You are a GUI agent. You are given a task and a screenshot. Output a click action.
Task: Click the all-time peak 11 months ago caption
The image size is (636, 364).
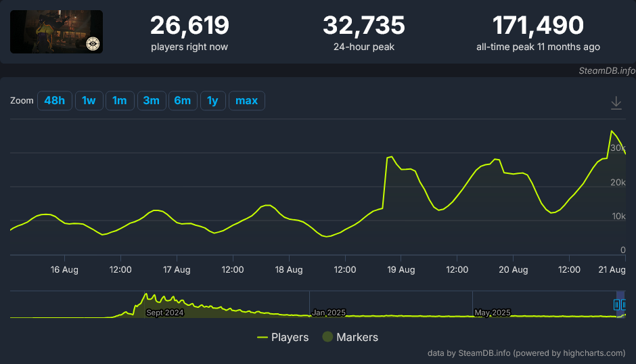coord(538,47)
